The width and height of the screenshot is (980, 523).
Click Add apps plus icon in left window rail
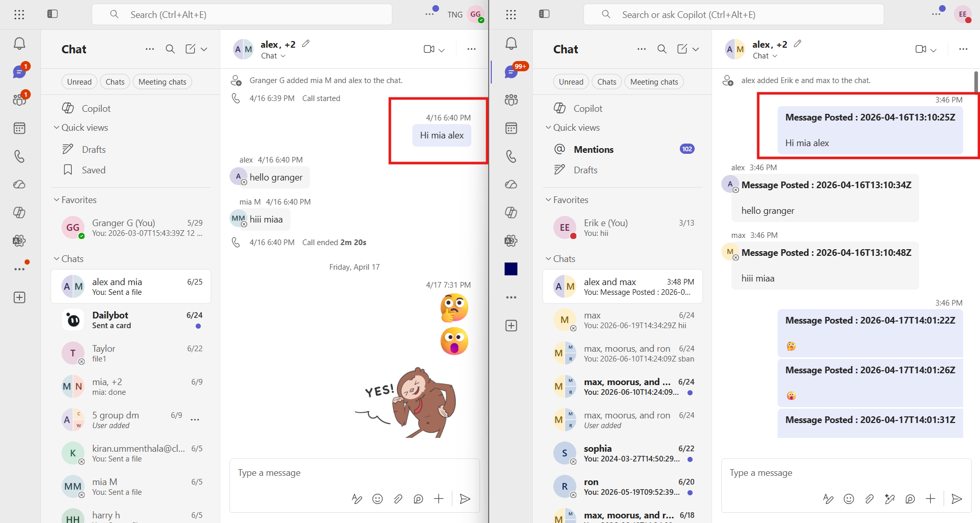click(19, 297)
